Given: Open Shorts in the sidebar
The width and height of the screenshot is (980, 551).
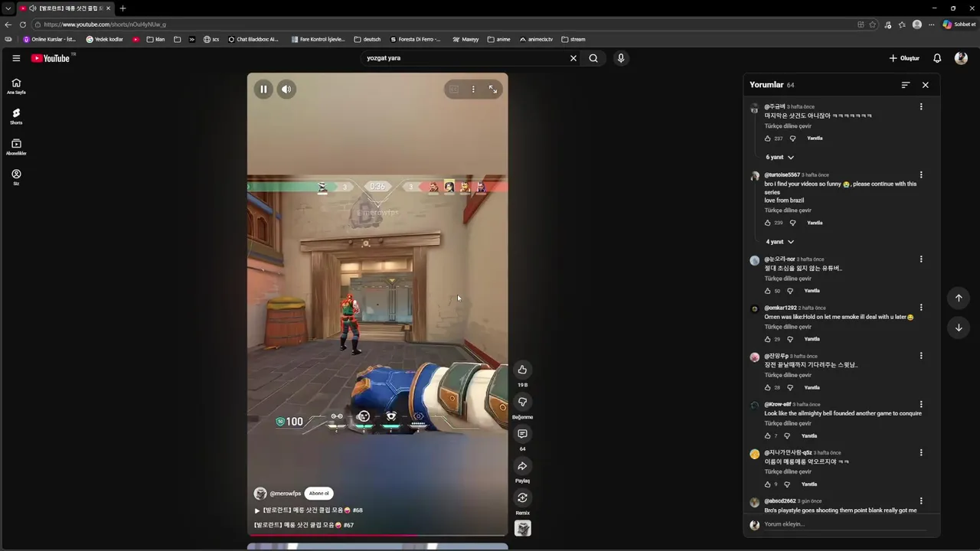Looking at the screenshot, I should 16,116.
